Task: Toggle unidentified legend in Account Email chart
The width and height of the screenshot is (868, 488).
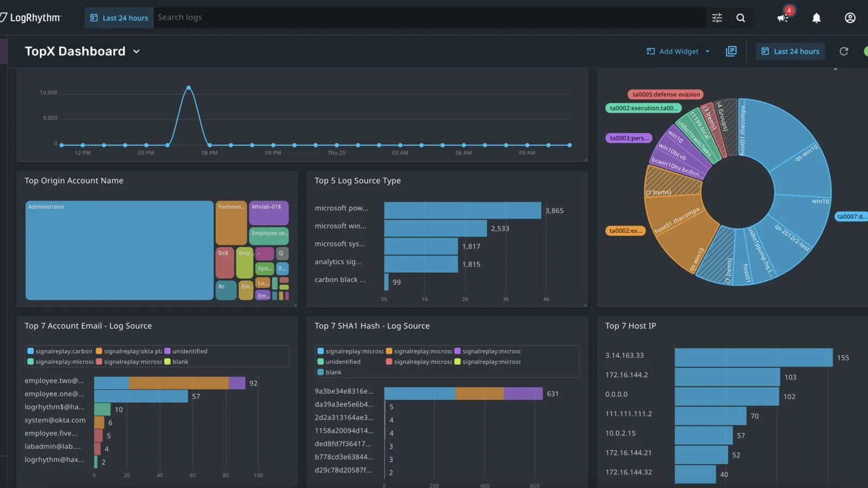Action: click(x=186, y=351)
